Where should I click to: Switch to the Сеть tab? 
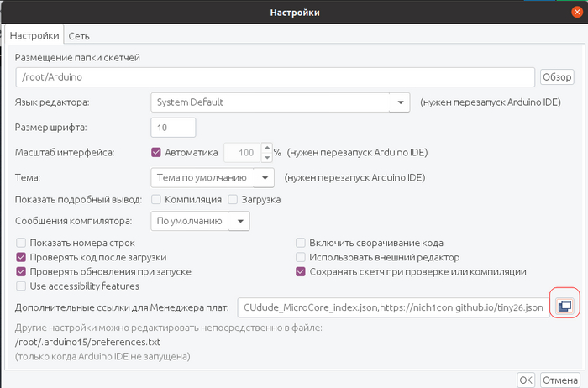[x=79, y=36]
